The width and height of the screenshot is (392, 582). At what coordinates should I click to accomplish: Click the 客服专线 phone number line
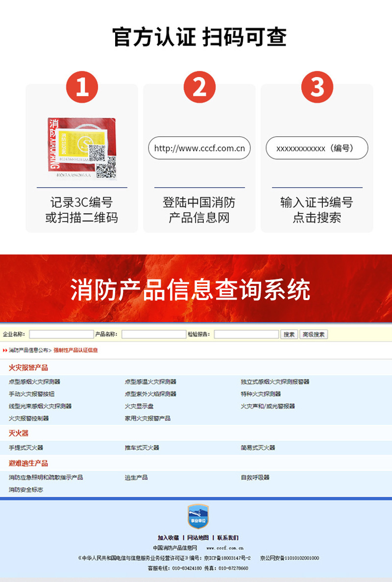click(197, 568)
